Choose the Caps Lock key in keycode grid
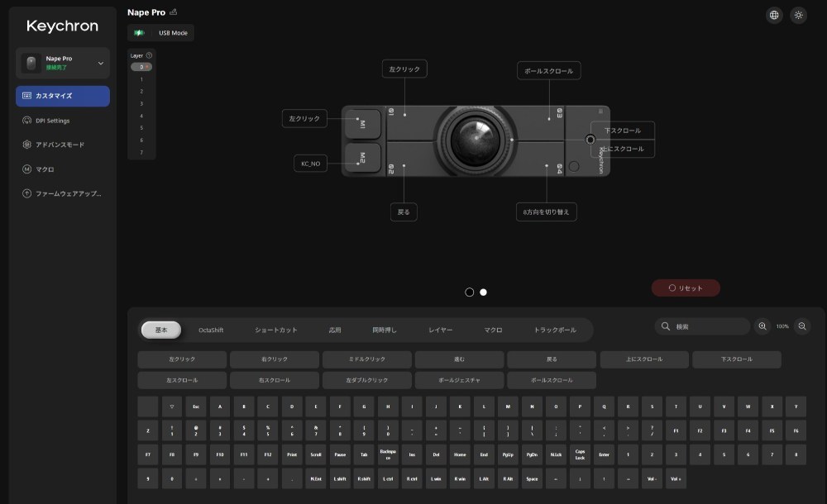827x504 pixels. tap(580, 454)
